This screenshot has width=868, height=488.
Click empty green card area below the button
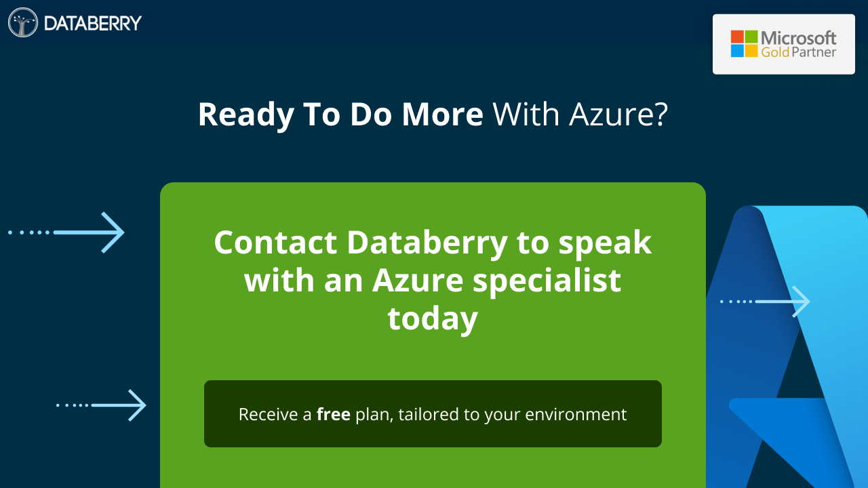point(433,468)
